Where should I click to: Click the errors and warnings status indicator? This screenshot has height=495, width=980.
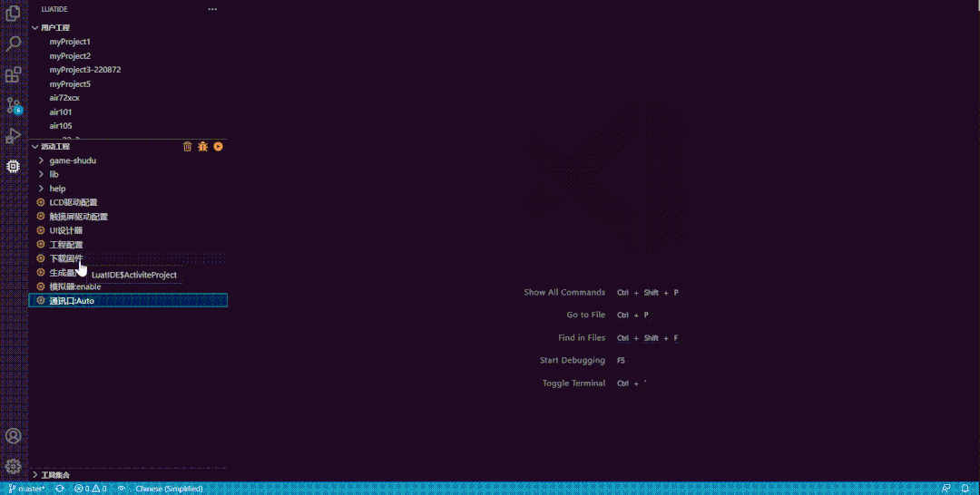[x=91, y=489]
